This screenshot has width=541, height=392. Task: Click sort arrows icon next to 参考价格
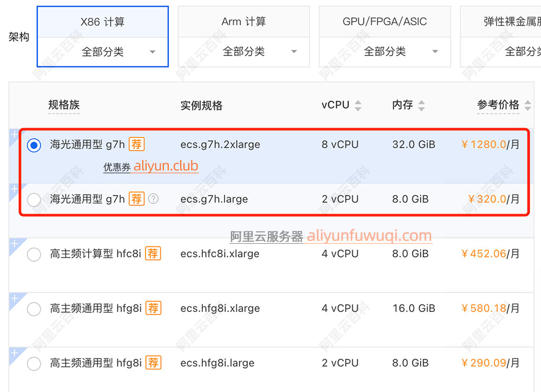click(x=527, y=105)
